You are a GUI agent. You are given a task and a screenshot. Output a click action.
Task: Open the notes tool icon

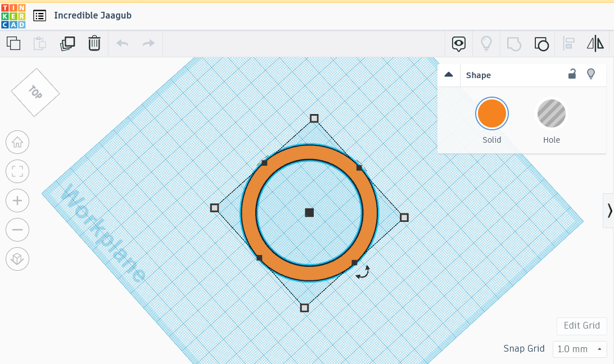pos(459,43)
